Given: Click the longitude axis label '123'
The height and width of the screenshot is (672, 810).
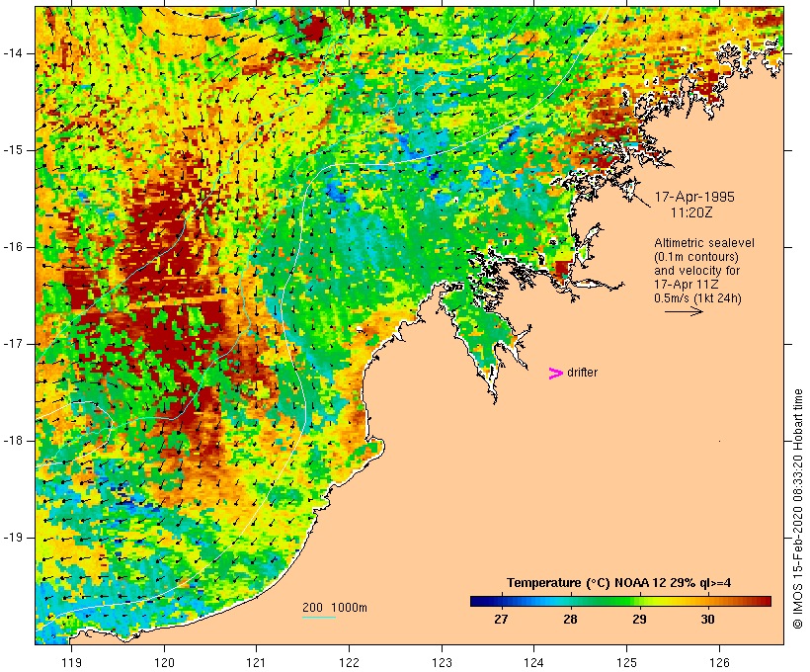Looking at the screenshot, I should tap(442, 662).
